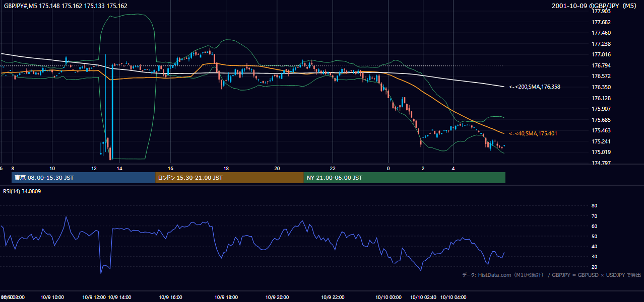This screenshot has height=302, width=644.
Task: Click price axis label 175.685
Action: [601, 120]
